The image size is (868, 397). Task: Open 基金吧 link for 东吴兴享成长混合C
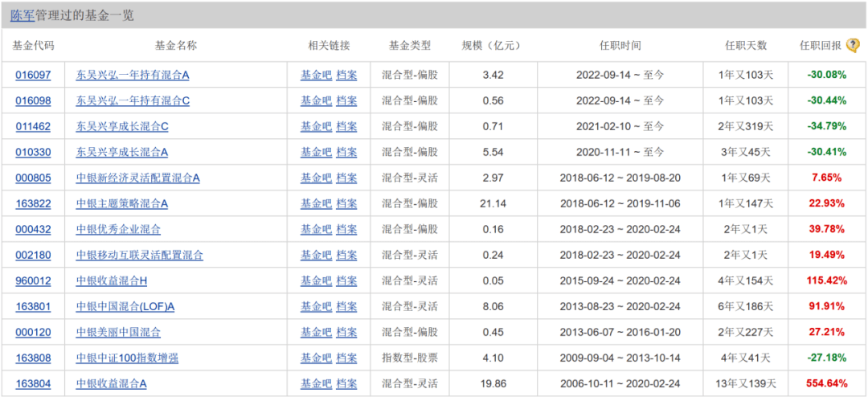tap(316, 126)
